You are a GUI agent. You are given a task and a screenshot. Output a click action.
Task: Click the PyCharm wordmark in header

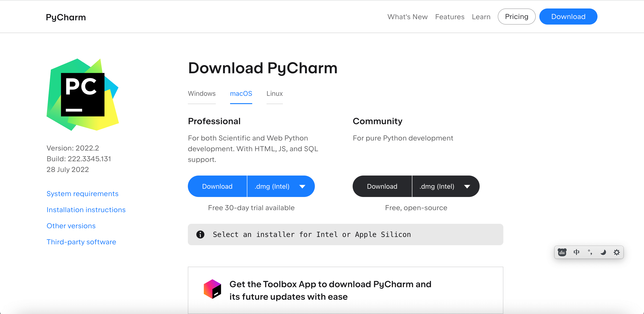[66, 17]
